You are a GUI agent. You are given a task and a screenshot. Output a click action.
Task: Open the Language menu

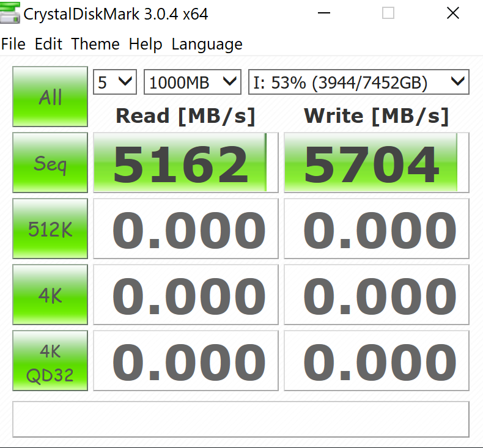[207, 45]
